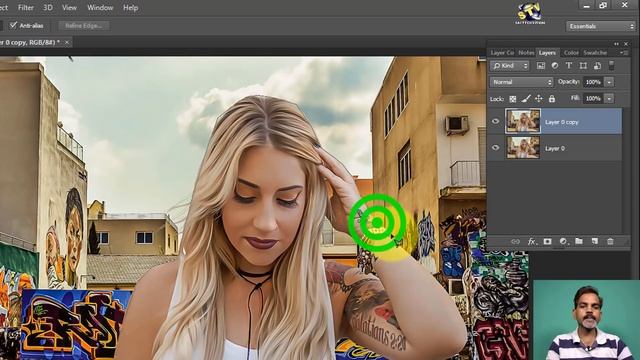The height and width of the screenshot is (360, 640).
Task: Open the Window menu
Action: click(x=100, y=8)
